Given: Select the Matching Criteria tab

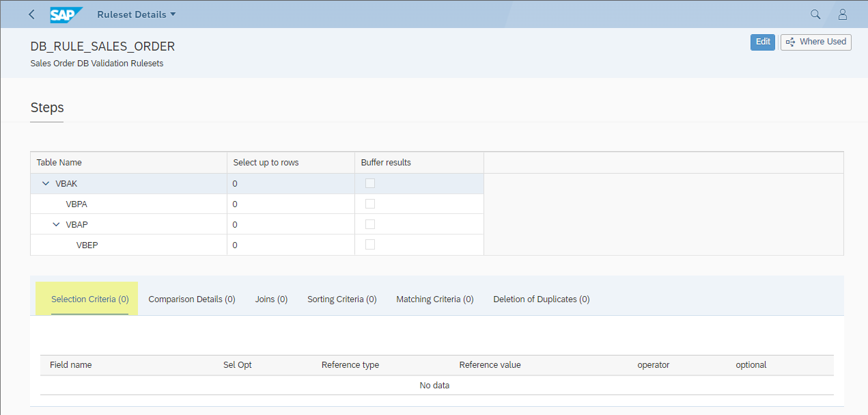Looking at the screenshot, I should pyautogui.click(x=435, y=299).
